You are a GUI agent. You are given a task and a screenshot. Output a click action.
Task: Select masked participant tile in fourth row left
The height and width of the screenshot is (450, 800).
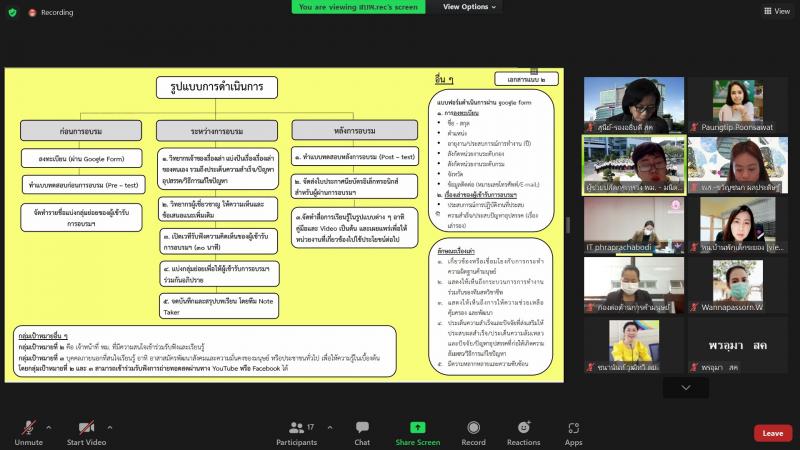pyautogui.click(x=634, y=285)
